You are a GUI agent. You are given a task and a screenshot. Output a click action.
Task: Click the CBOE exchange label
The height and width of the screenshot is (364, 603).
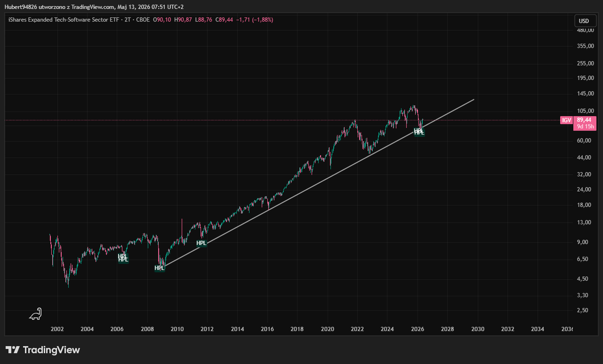point(144,20)
